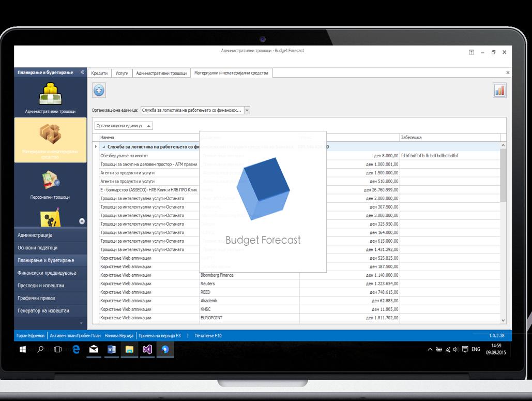Image resolution: width=532 pixels, height=401 pixels.
Task: Close the open document tab with the X
Action: pyautogui.click(x=508, y=72)
